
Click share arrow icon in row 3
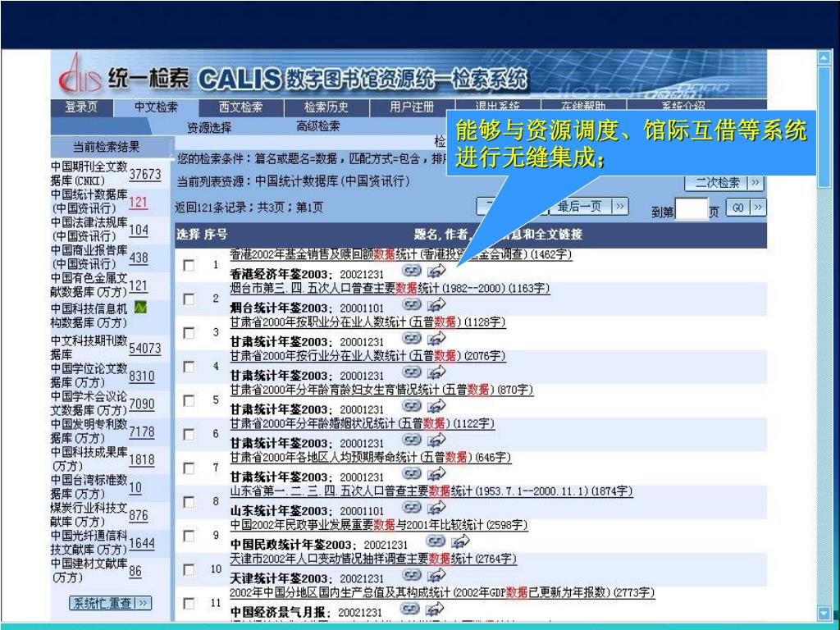[436, 338]
